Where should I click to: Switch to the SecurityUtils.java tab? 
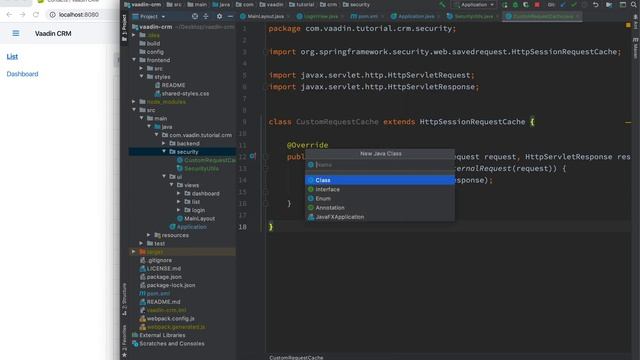click(x=473, y=16)
